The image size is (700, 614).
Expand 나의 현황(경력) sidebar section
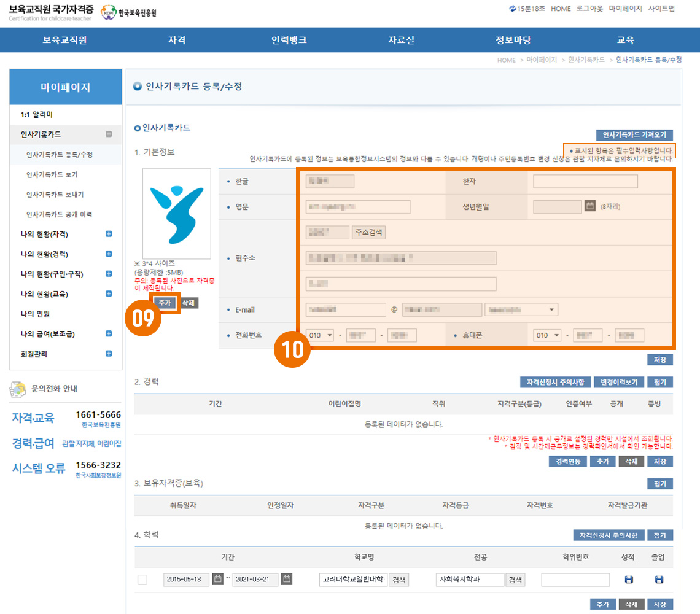[x=109, y=254]
